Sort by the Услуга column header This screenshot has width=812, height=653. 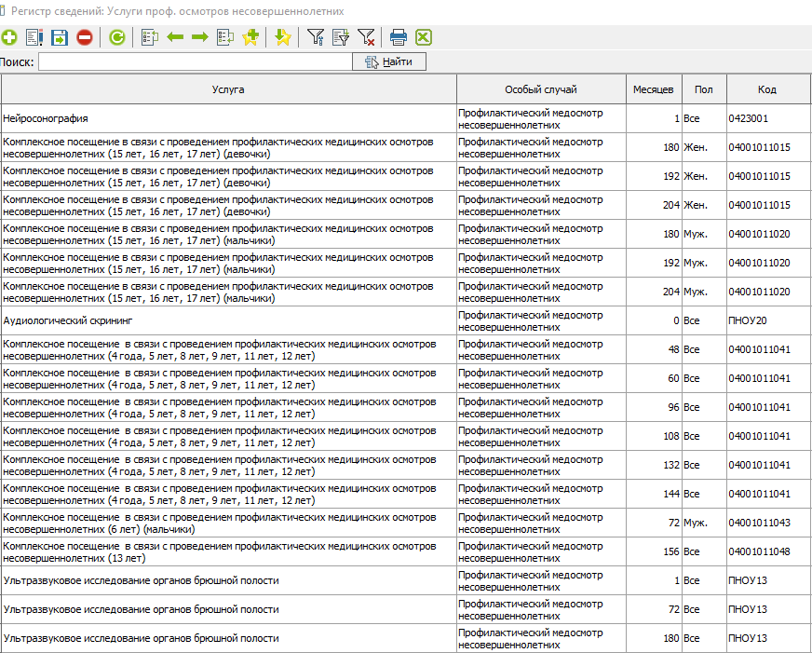pos(228,89)
